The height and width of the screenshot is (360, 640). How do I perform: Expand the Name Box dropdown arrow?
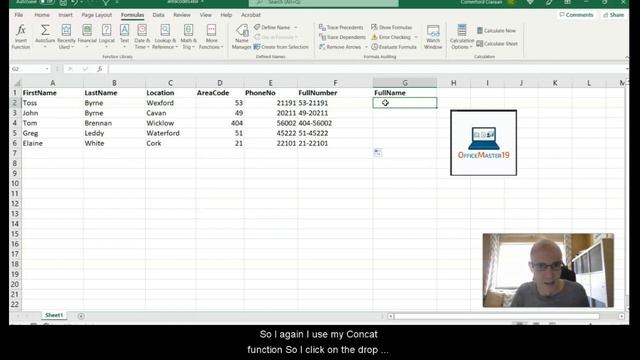point(47,69)
